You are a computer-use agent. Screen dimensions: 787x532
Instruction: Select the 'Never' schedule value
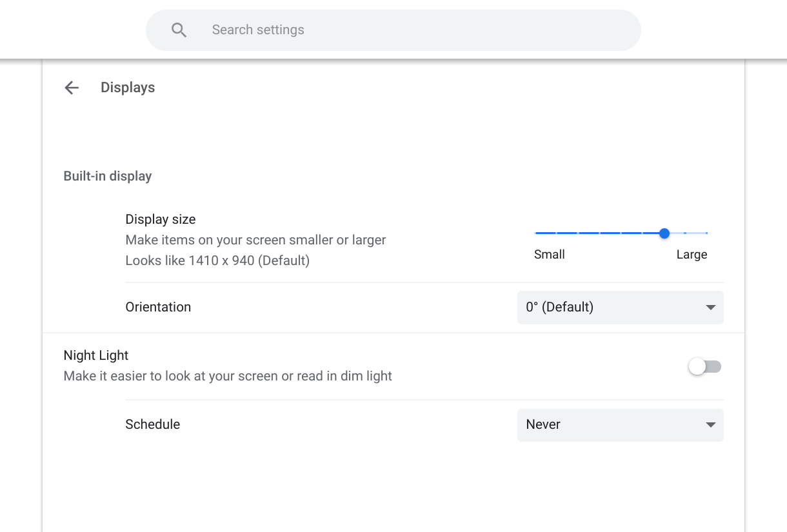click(543, 425)
